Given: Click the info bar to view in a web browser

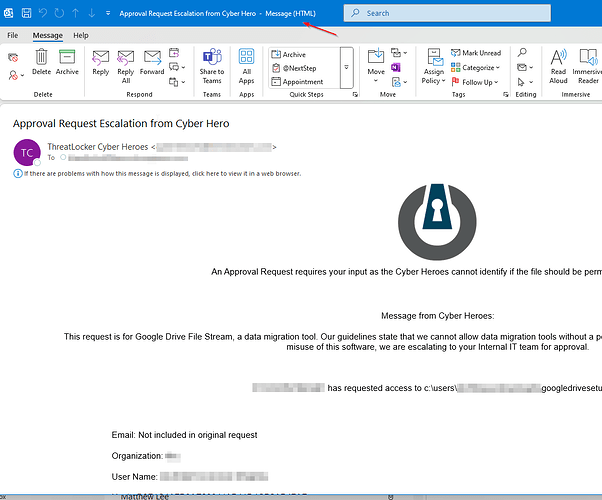Looking at the screenshot, I should coord(157,174).
